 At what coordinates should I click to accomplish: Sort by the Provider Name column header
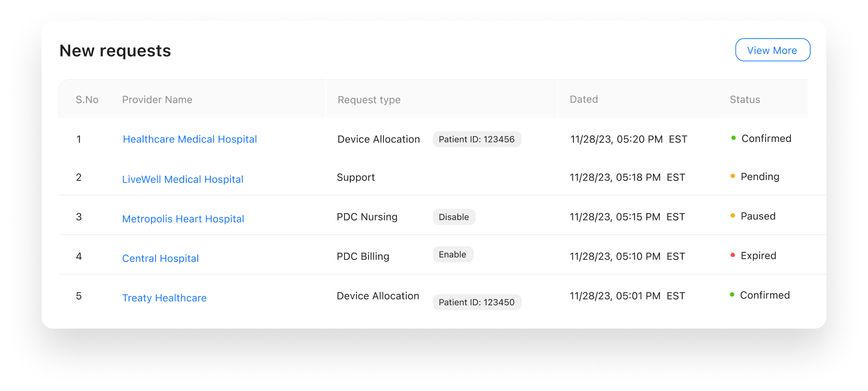click(x=157, y=99)
